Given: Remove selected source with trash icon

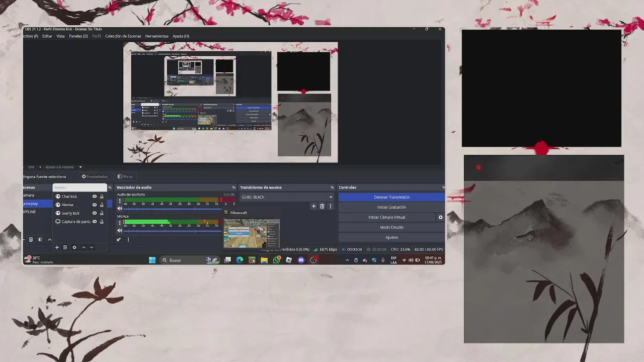Looking at the screenshot, I should click(65, 247).
